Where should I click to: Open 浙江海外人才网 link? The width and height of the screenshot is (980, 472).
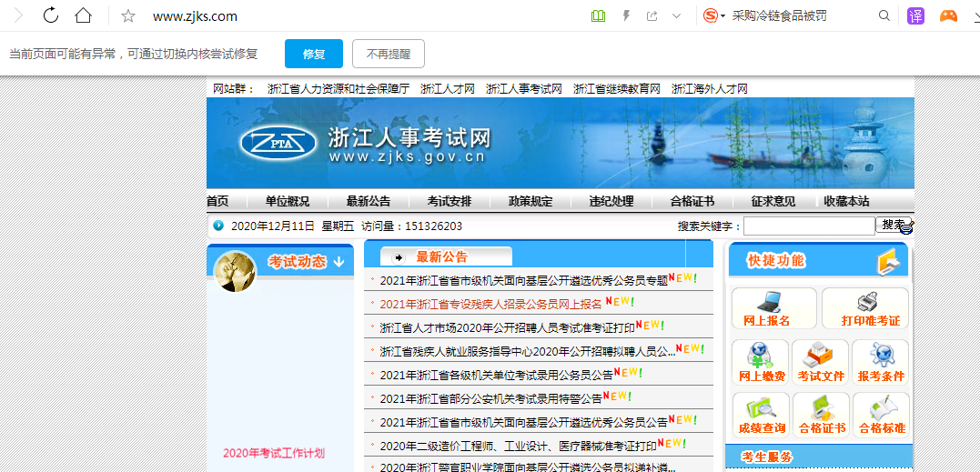710,88
